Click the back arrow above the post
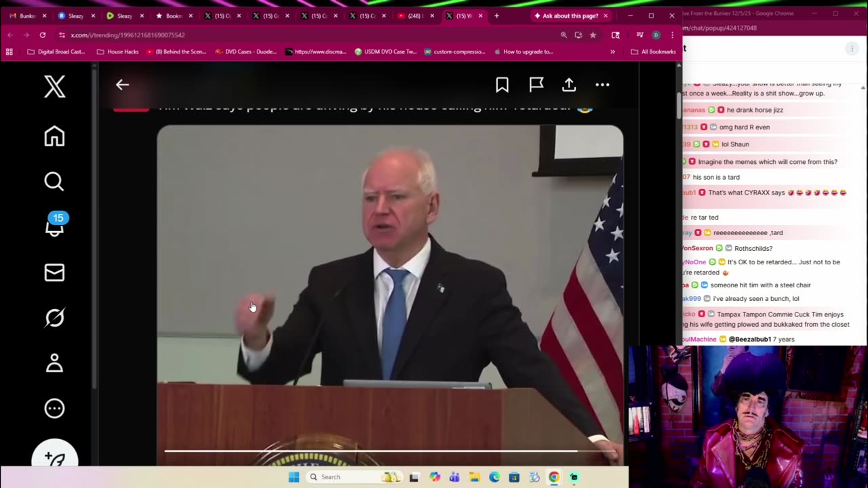The image size is (868, 488). [x=122, y=85]
